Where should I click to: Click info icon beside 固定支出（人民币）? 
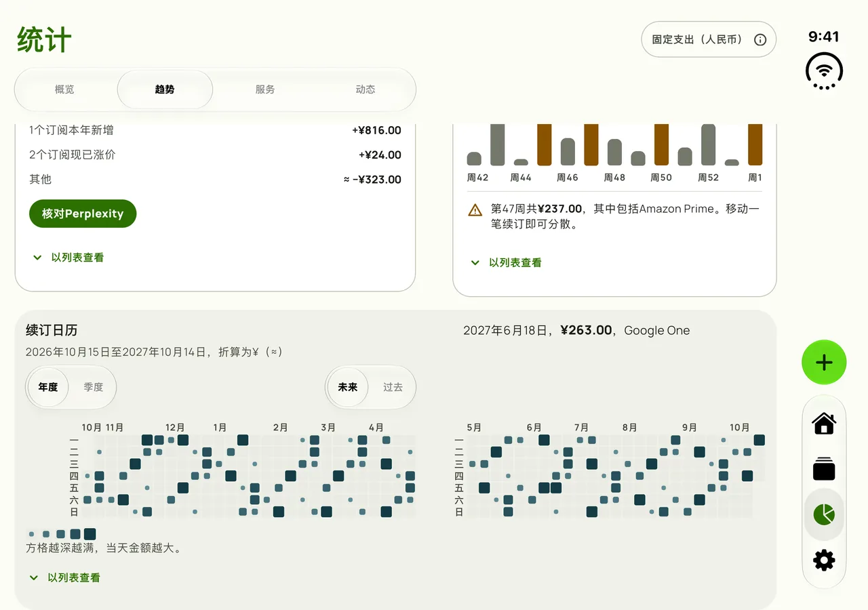[760, 40]
